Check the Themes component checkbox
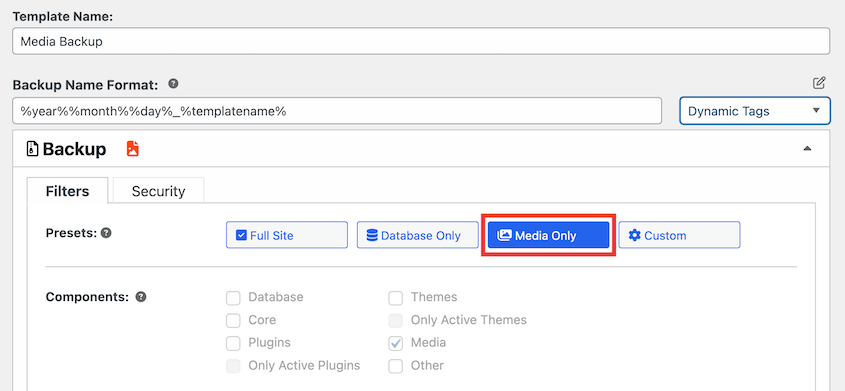 396,298
